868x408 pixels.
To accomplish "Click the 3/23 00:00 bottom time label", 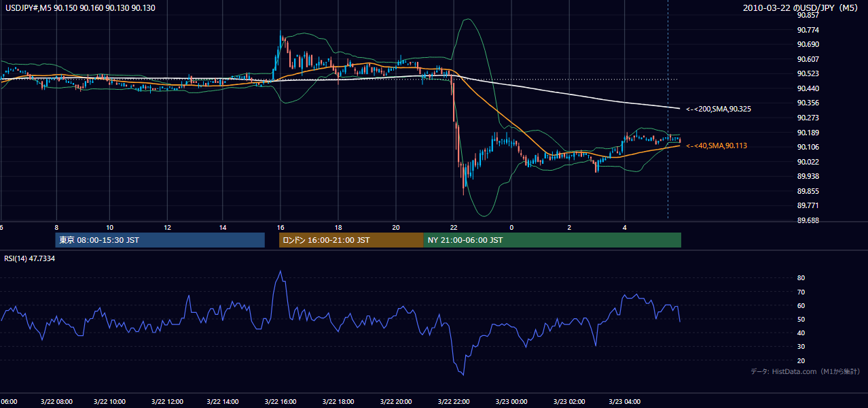I will tap(511, 402).
